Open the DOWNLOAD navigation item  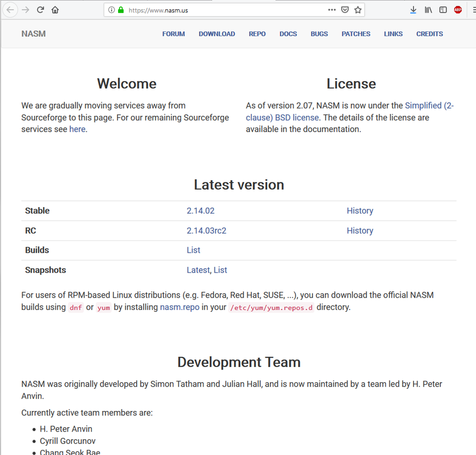[217, 34]
